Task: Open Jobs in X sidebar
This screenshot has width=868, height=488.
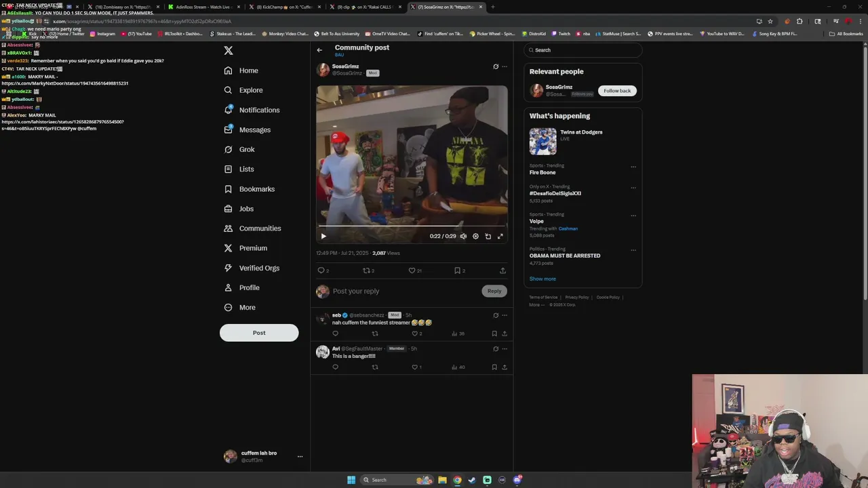Action: click(x=239, y=209)
